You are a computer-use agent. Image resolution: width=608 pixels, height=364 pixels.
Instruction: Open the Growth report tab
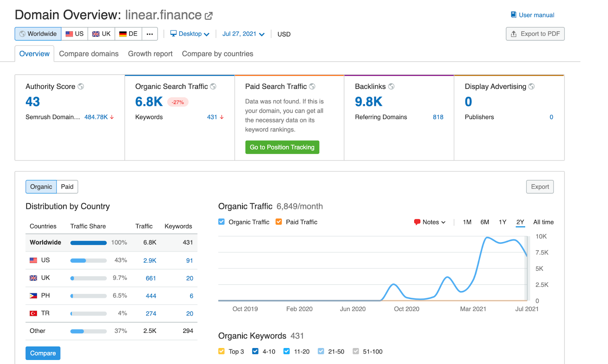pyautogui.click(x=150, y=54)
